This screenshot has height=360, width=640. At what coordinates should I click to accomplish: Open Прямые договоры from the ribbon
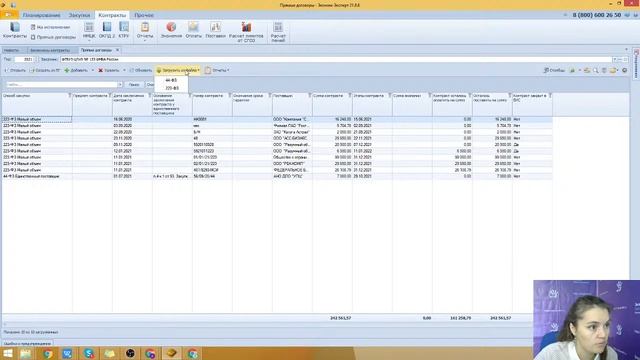click(x=53, y=37)
